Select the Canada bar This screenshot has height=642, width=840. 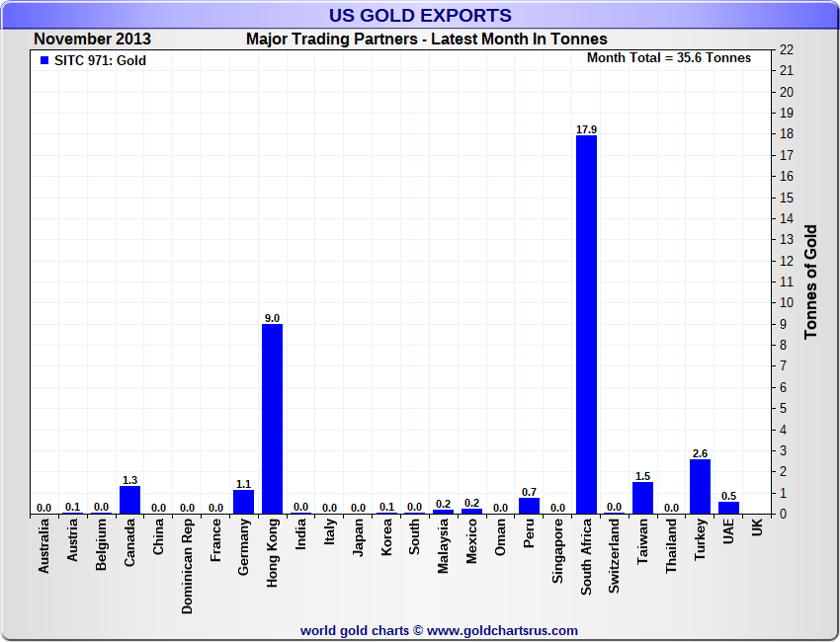(129, 500)
